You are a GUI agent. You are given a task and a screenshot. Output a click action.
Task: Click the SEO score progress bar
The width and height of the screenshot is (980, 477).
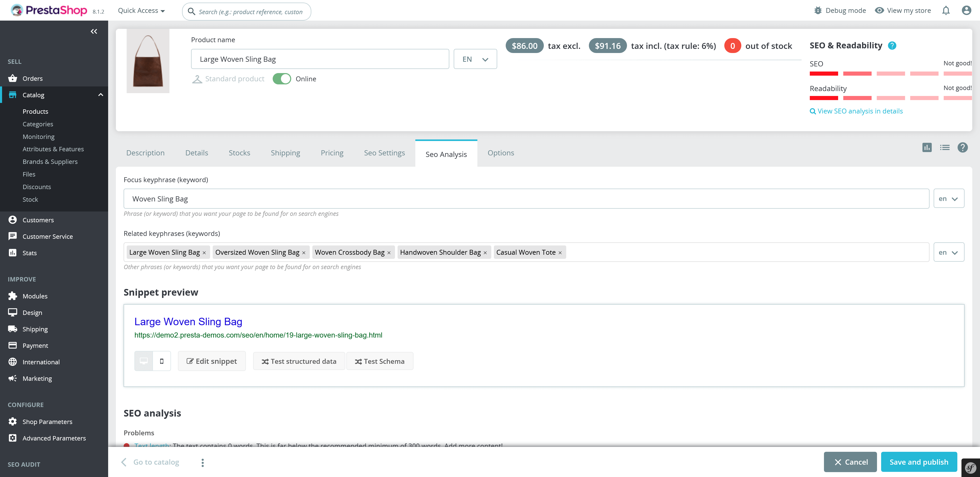(891, 74)
